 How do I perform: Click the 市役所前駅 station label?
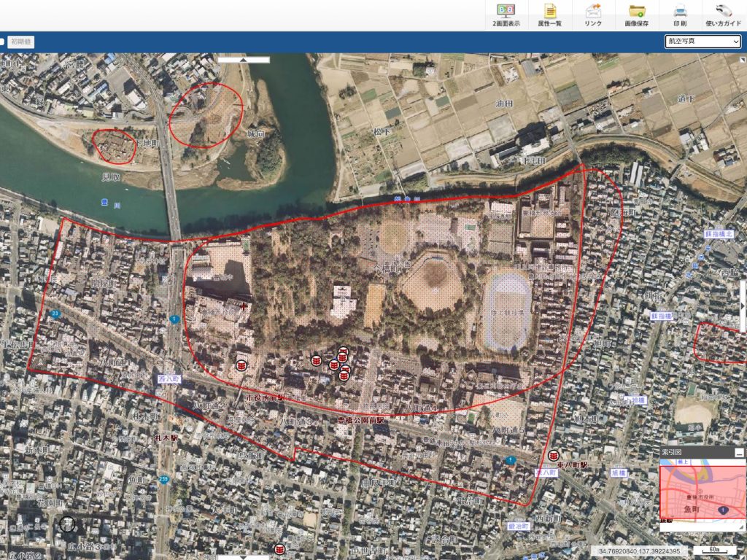pos(266,397)
